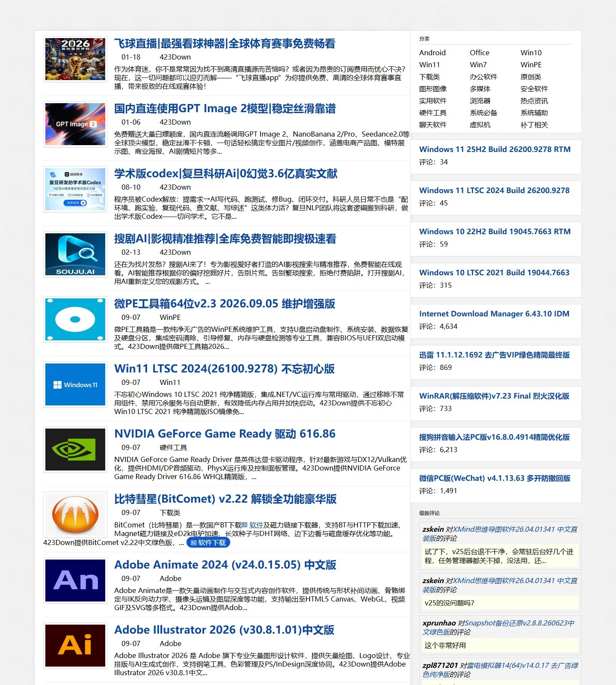Open 搜狗拼音输入法PC版v16.8.0.4914 link
616x685 pixels.
point(495,437)
